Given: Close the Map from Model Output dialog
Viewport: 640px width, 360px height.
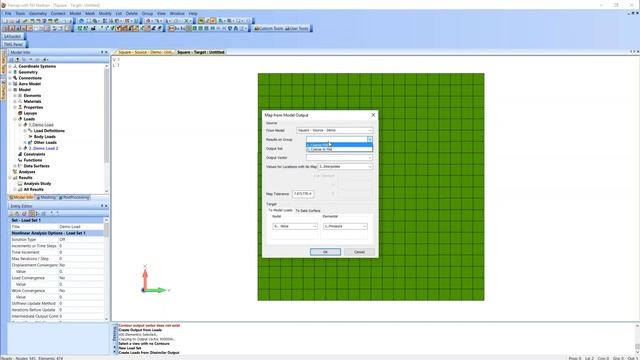Looking at the screenshot, I should (373, 115).
